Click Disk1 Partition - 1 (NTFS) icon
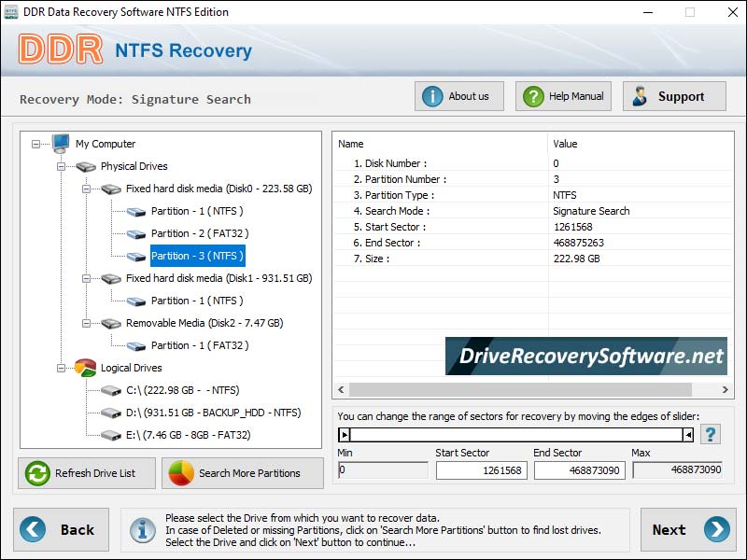747x560 pixels. (x=136, y=301)
